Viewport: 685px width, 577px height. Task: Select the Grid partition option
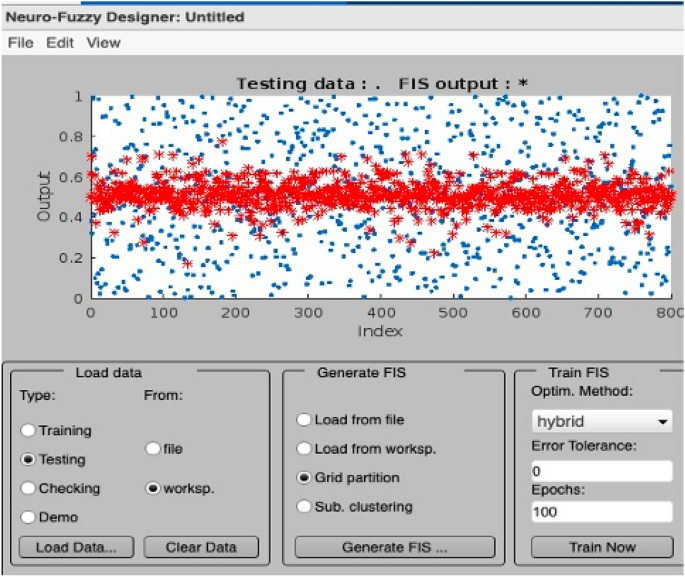[305, 478]
